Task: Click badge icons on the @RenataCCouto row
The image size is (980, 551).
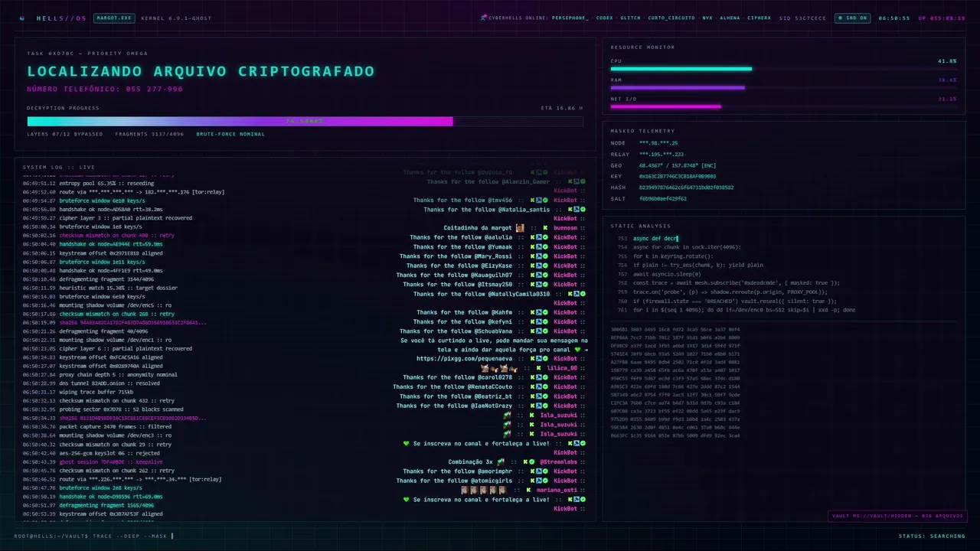Action: tap(539, 387)
